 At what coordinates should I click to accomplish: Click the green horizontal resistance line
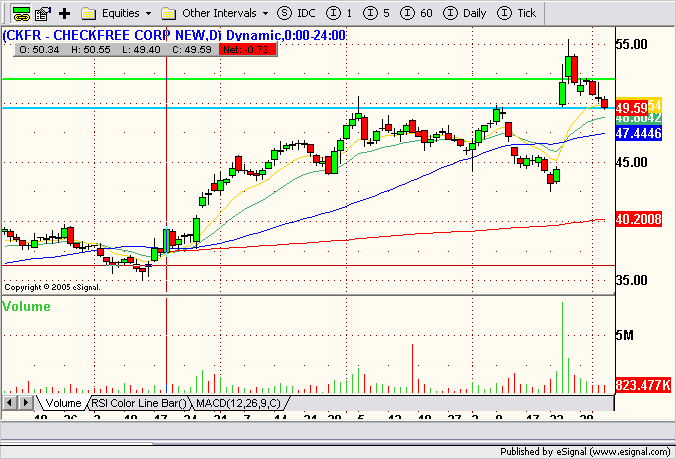pyautogui.click(x=308, y=79)
